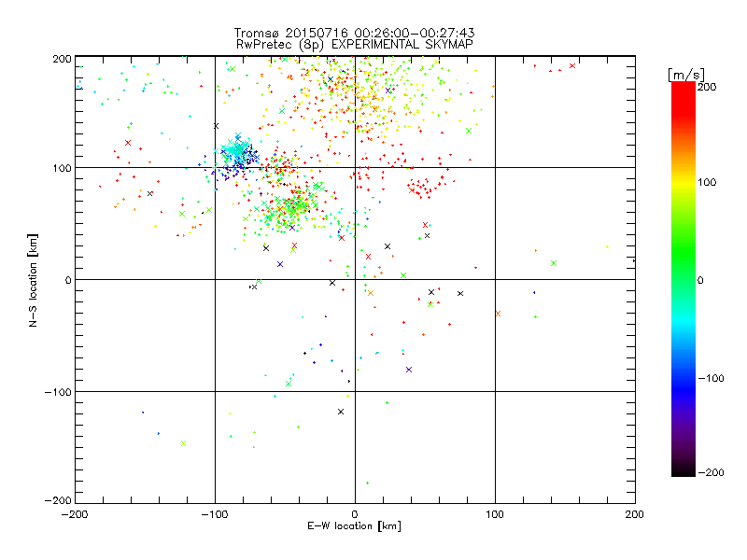The image size is (747, 560).
Task: Click the subtitle 'RwPretec (8p) EXPERIMENTAL SKYMAP'
Action: coord(355,44)
